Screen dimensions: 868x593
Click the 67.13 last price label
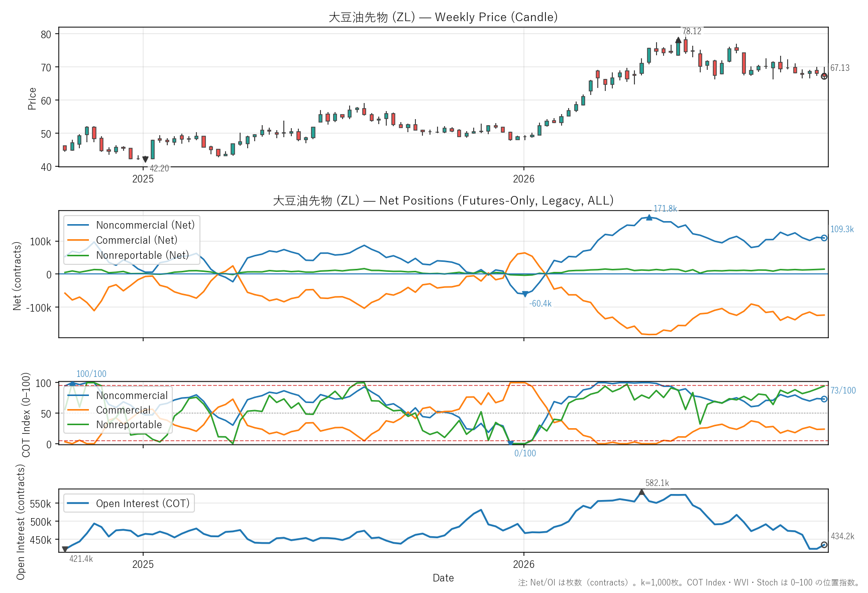coord(840,68)
